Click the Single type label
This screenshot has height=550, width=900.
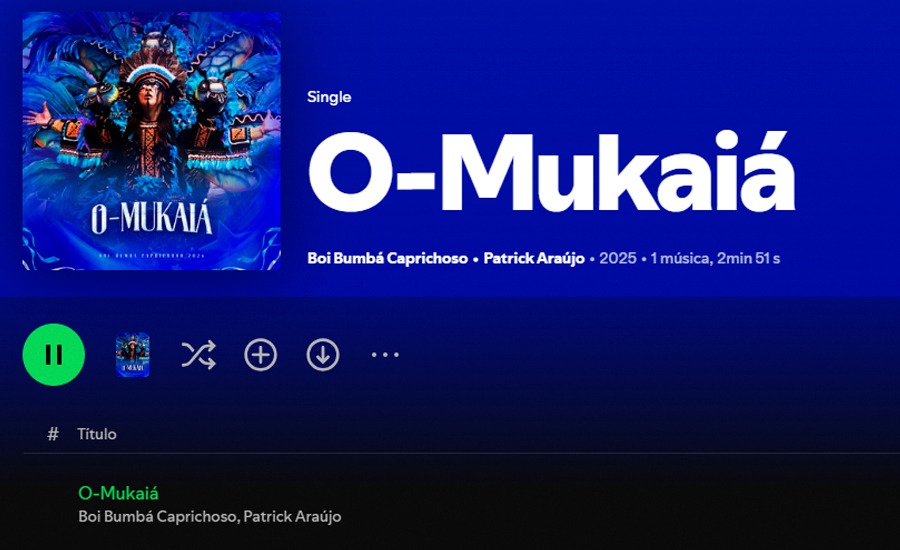[329, 96]
